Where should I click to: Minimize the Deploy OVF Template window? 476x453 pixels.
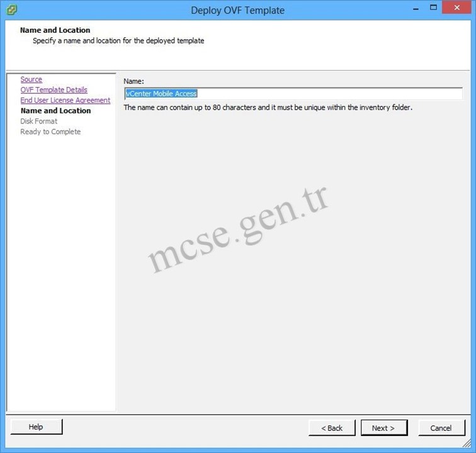416,9
